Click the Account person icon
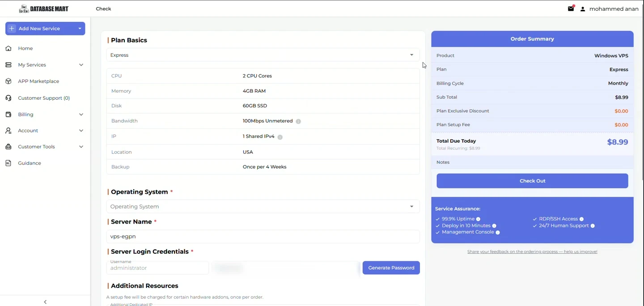The width and height of the screenshot is (644, 306). pos(8,131)
